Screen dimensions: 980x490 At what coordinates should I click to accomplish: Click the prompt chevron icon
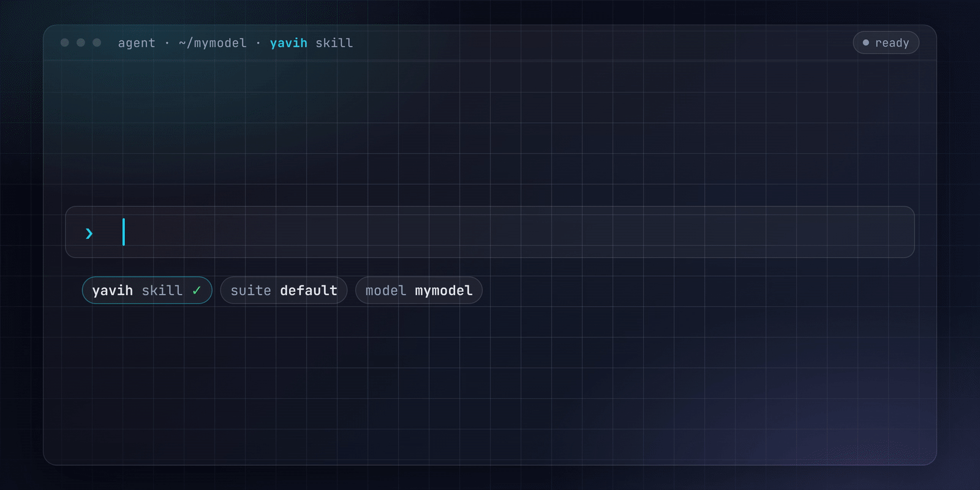click(x=89, y=233)
